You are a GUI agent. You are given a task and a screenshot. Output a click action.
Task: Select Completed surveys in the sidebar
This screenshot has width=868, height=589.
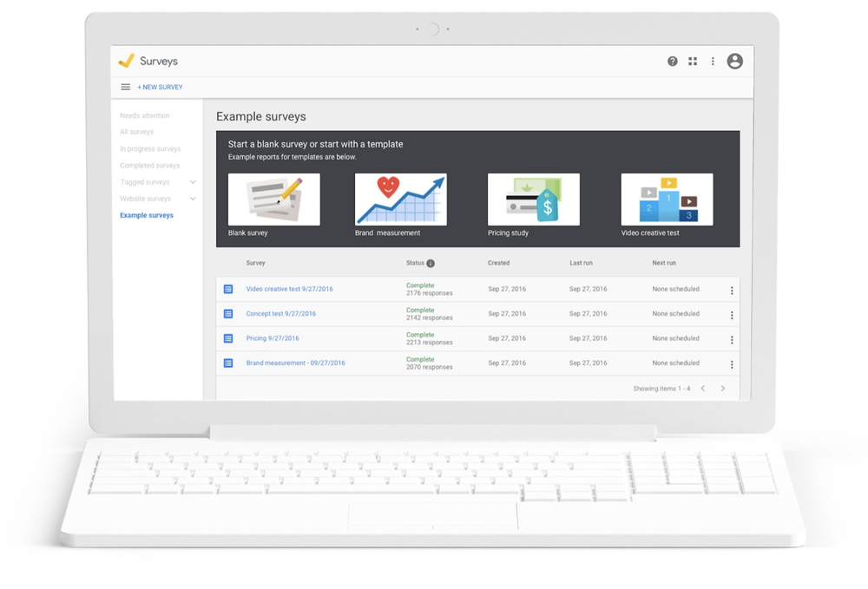149,166
